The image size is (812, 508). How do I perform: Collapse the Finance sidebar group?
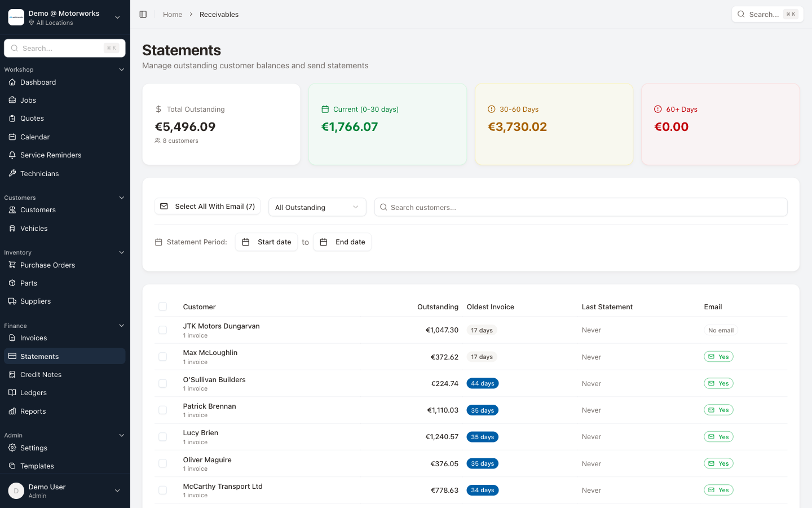point(121,326)
